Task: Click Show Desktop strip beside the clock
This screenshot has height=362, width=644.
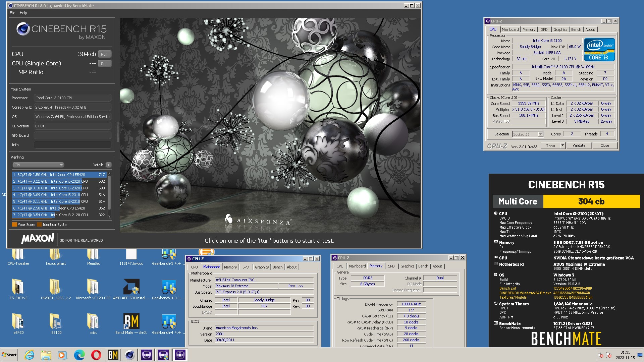Action: point(640,355)
